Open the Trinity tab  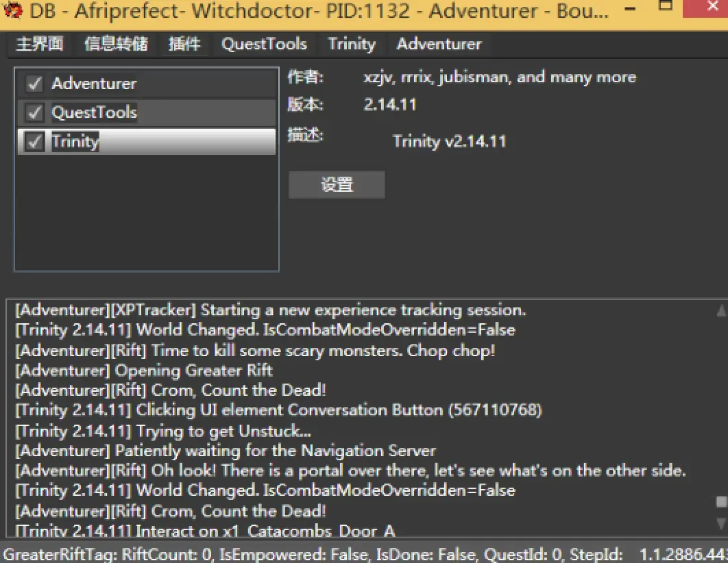pos(352,45)
